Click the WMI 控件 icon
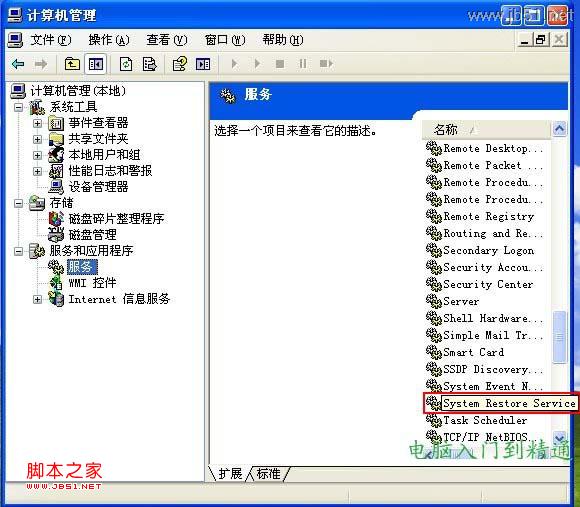Viewport: 580px width, 507px height. (56, 283)
